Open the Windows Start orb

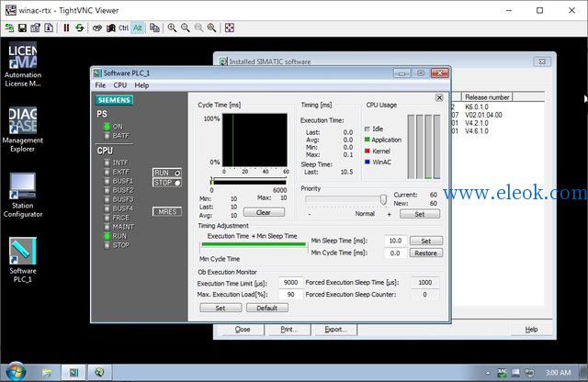coord(16,372)
